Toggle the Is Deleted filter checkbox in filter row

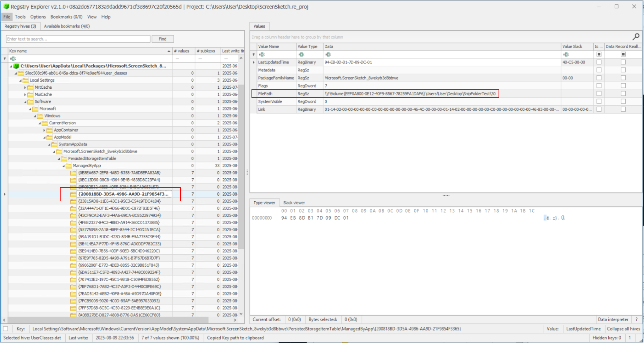coord(599,54)
